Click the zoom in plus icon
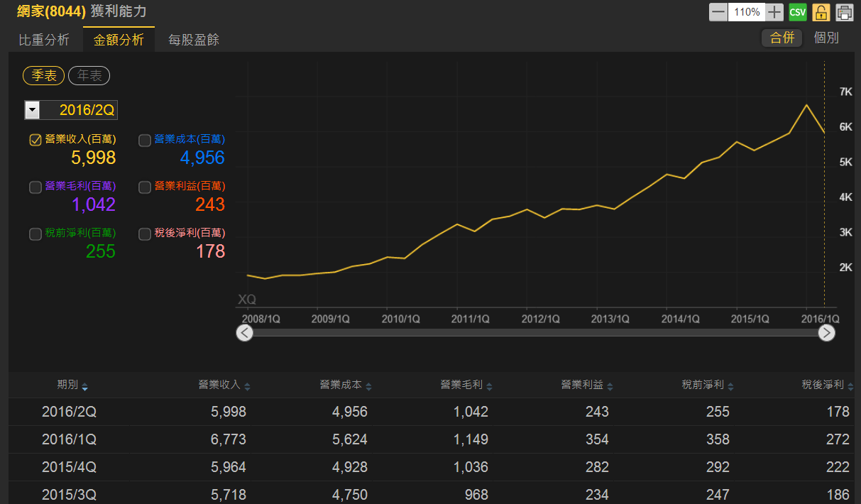Viewport: 861px width, 504px height. pos(775,12)
